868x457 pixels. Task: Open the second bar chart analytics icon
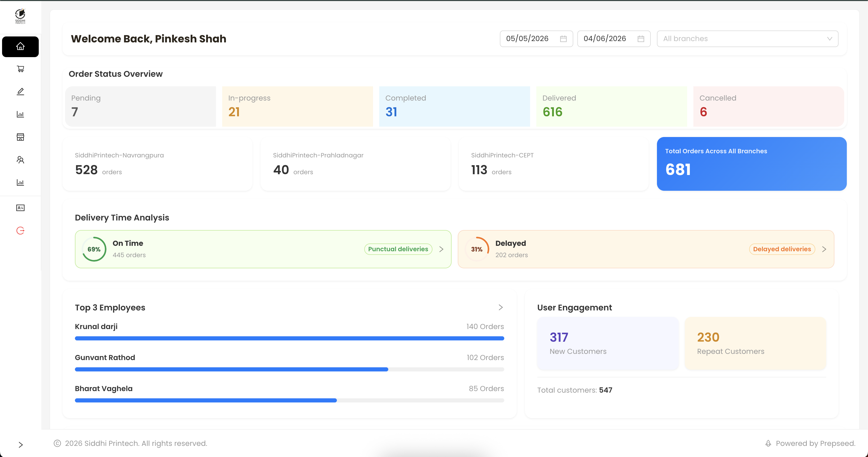click(20, 182)
